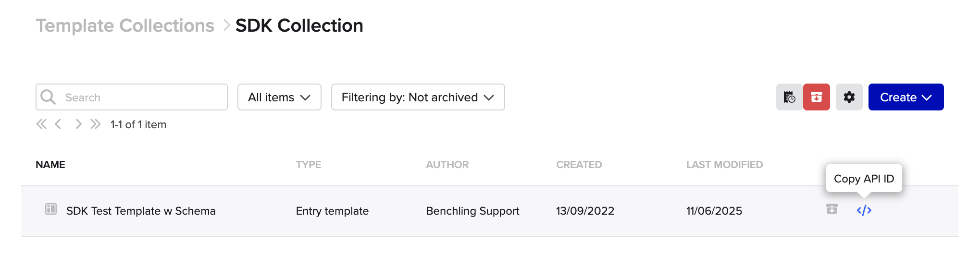Image resolution: width=980 pixels, height=255 pixels.
Task: Open SDK Test Template w Schema
Action: [x=141, y=211]
